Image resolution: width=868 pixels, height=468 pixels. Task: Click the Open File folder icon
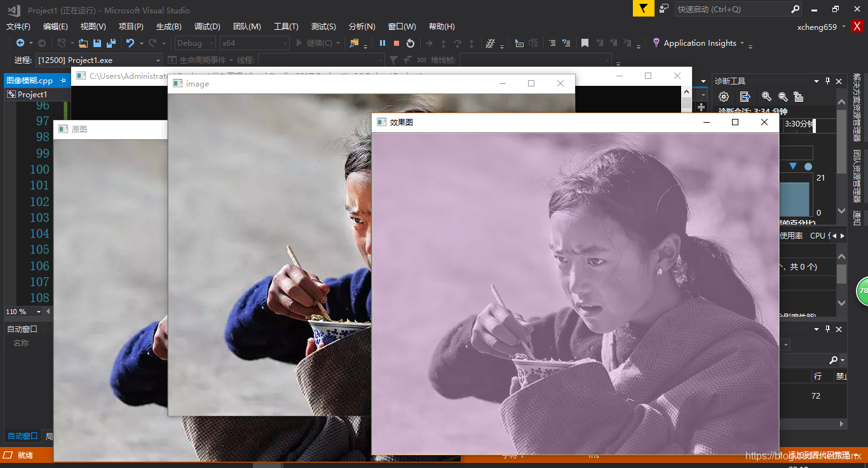(x=84, y=43)
